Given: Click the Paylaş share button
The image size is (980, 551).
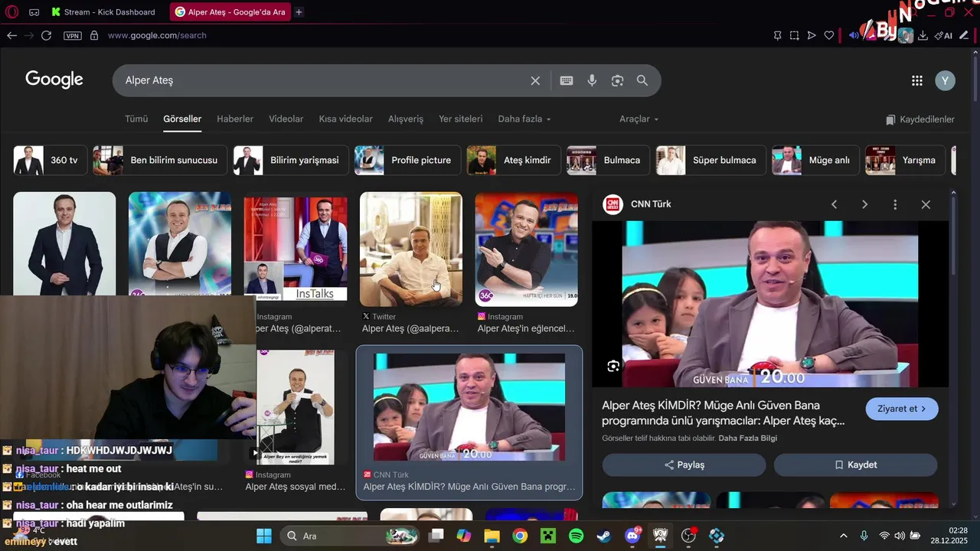Looking at the screenshot, I should click(684, 465).
